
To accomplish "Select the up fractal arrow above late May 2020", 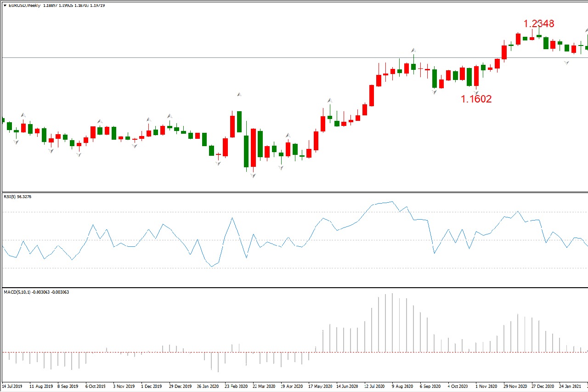I will tap(329, 100).
